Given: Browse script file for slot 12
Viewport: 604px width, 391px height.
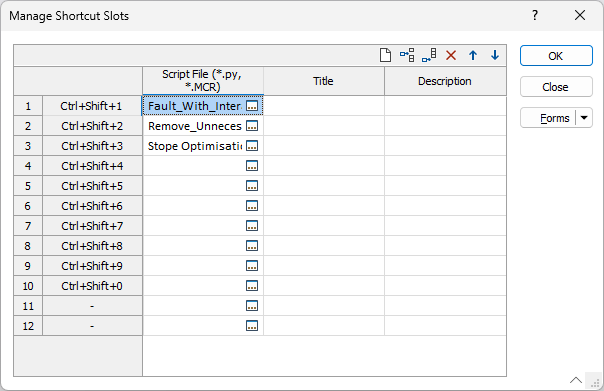Looking at the screenshot, I should [x=252, y=326].
